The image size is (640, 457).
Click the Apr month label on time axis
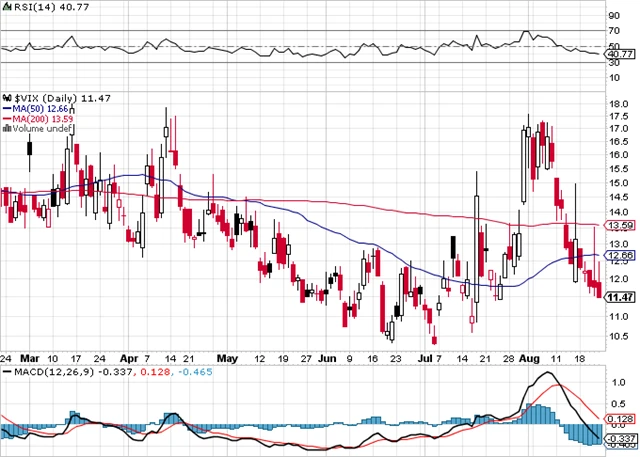(x=128, y=356)
